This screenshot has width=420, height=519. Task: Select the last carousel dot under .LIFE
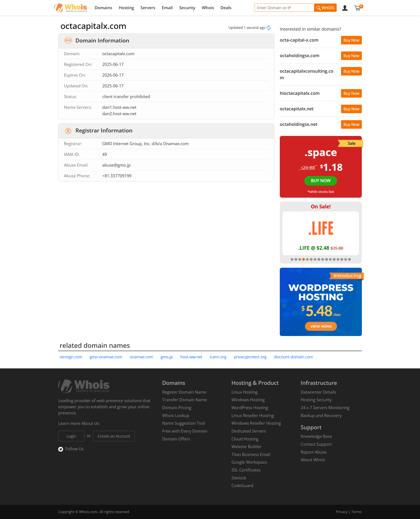coord(349,259)
